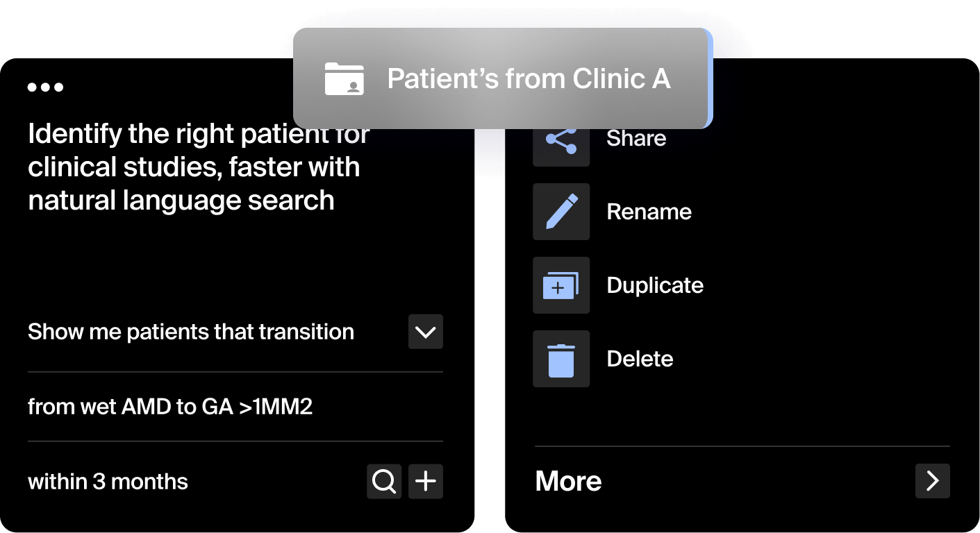Choose Duplicate for the folder
Viewport: 980px width, 533px height.
pyautogui.click(x=654, y=285)
